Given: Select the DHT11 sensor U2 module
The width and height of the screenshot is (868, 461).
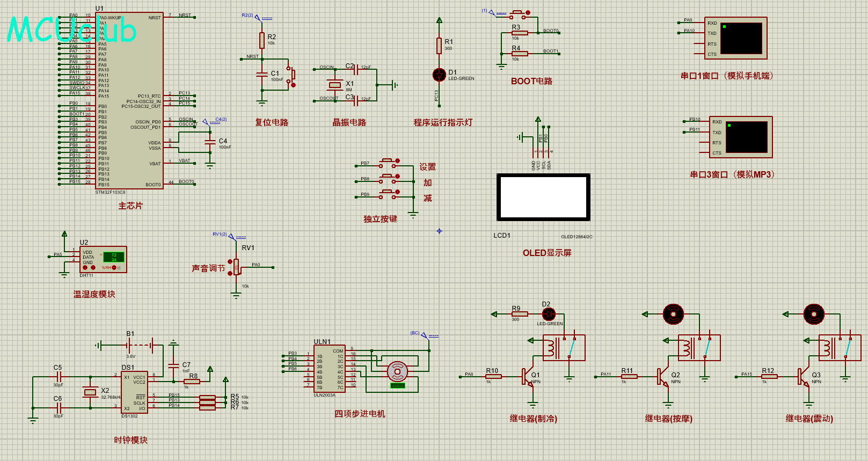Looking at the screenshot, I should pos(103,259).
